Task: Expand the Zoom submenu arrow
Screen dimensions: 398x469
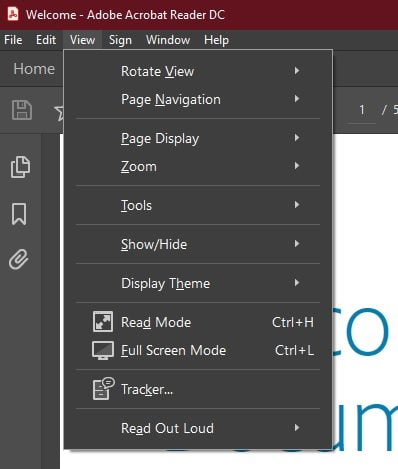Action: [297, 166]
